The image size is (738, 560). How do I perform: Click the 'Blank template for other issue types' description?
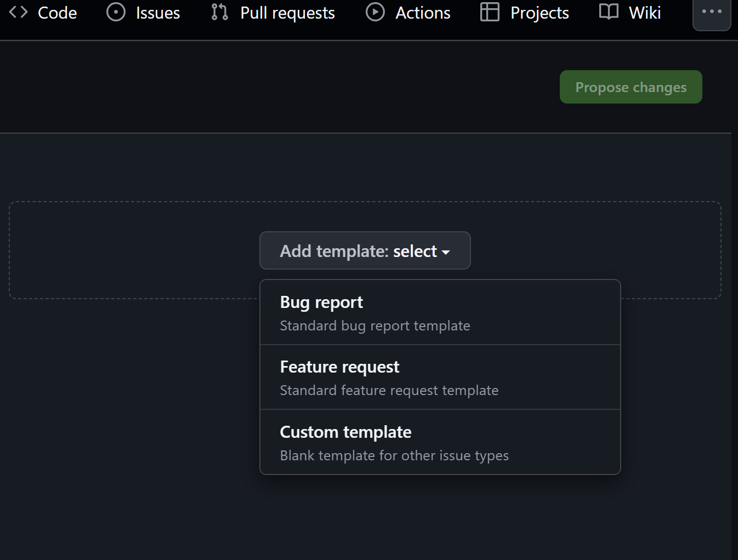coord(394,456)
